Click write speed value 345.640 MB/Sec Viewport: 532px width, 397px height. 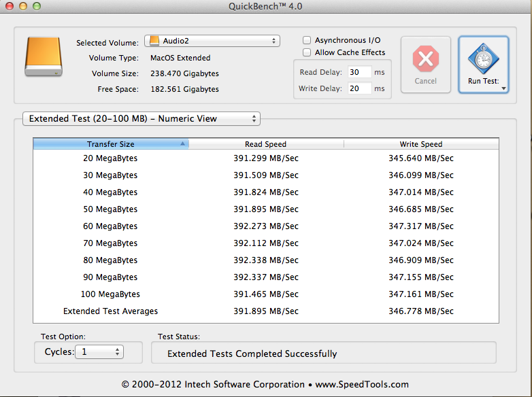click(421, 158)
